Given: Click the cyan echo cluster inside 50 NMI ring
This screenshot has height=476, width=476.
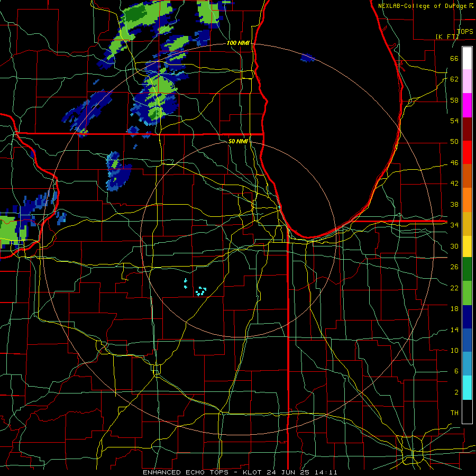Looking at the screenshot, I should point(201,291).
